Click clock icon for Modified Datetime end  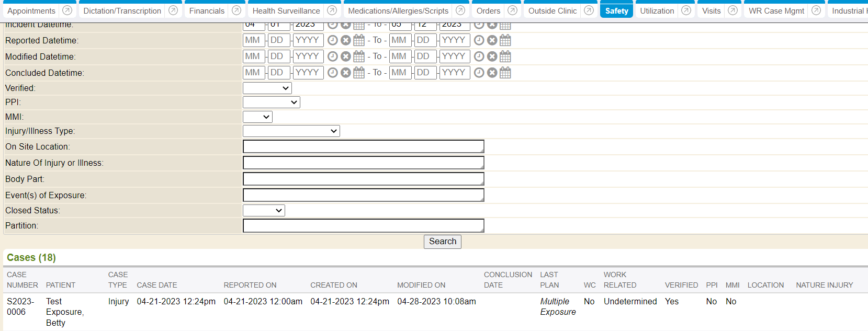pos(479,56)
